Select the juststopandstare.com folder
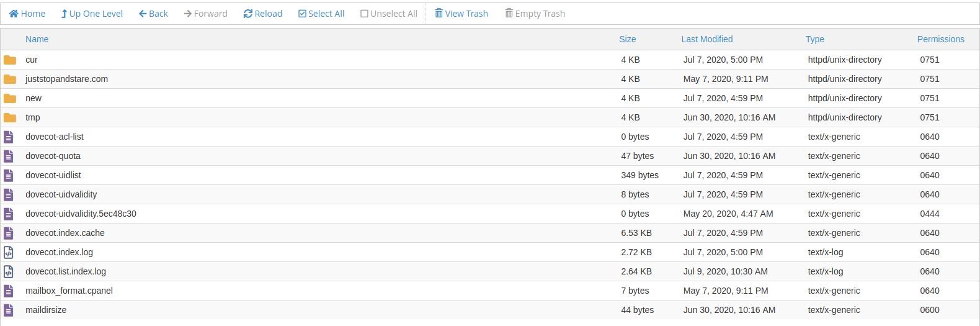Viewport: 980px width, 326px height. pos(66,79)
